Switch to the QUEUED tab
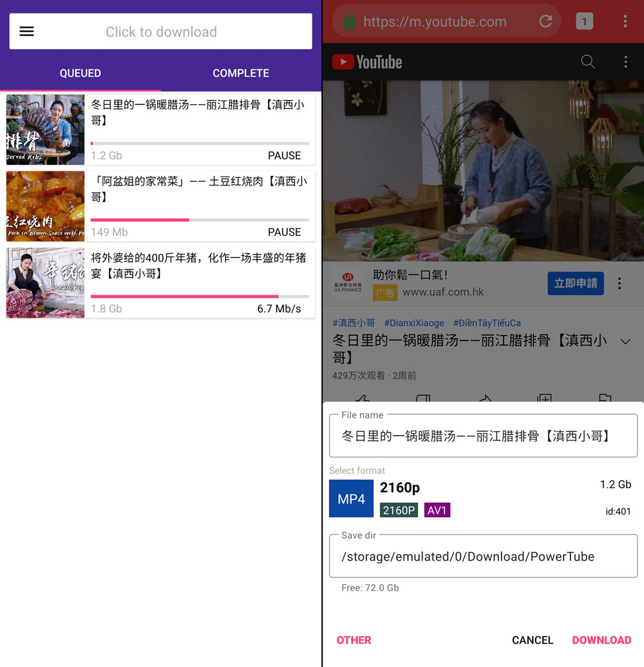Viewport: 644px width, 667px height. pyautogui.click(x=80, y=73)
